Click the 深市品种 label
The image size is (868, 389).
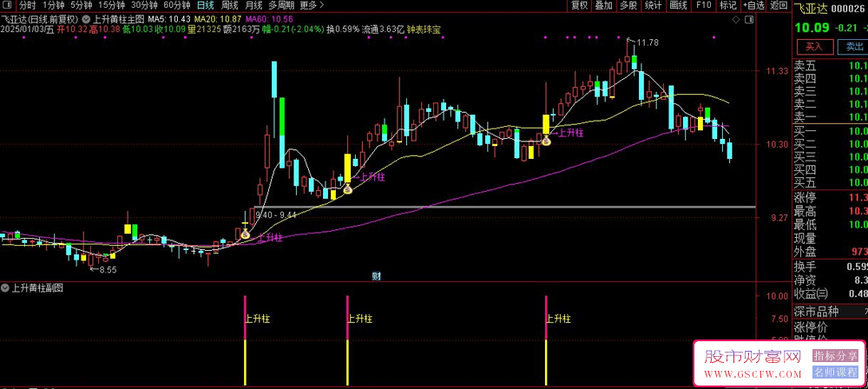(816, 310)
